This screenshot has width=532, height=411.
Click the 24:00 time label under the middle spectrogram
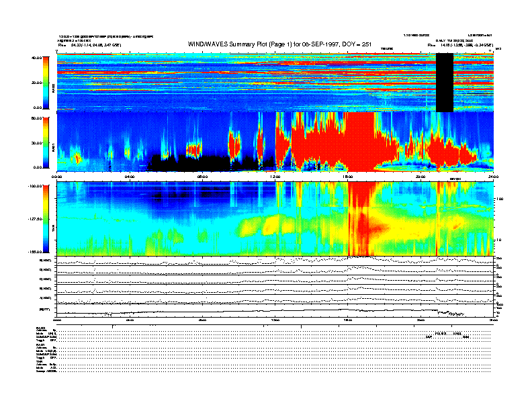pyautogui.click(x=493, y=177)
